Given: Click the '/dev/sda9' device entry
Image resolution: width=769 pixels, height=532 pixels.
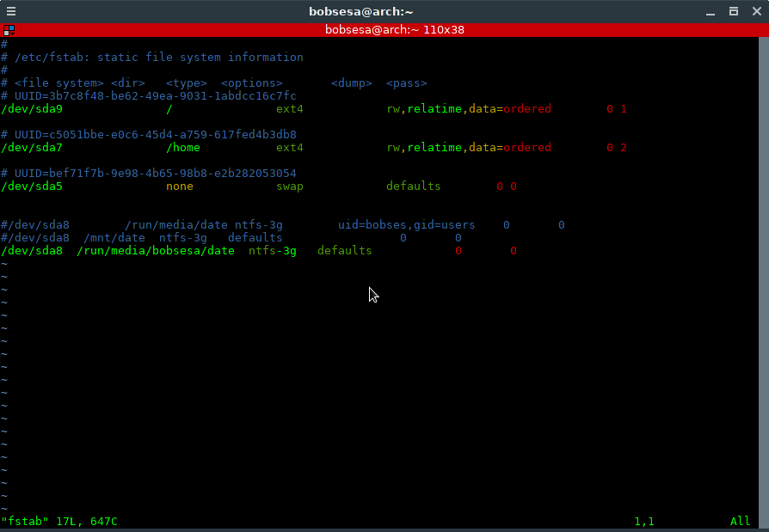Looking at the screenshot, I should coord(32,109).
